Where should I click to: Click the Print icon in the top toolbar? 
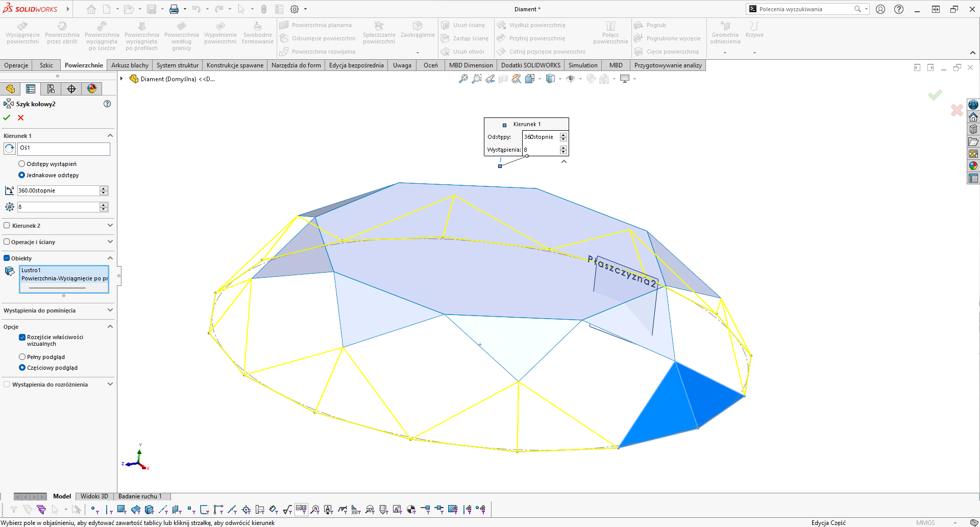click(174, 9)
